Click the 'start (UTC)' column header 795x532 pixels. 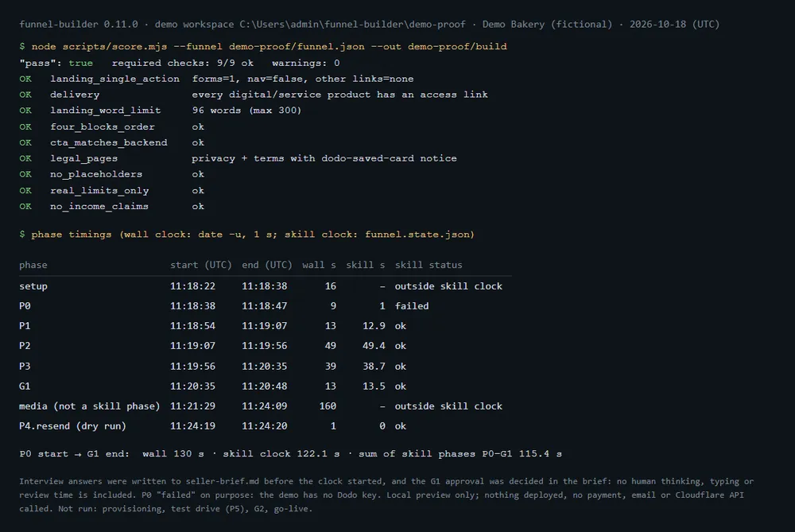(x=201, y=265)
